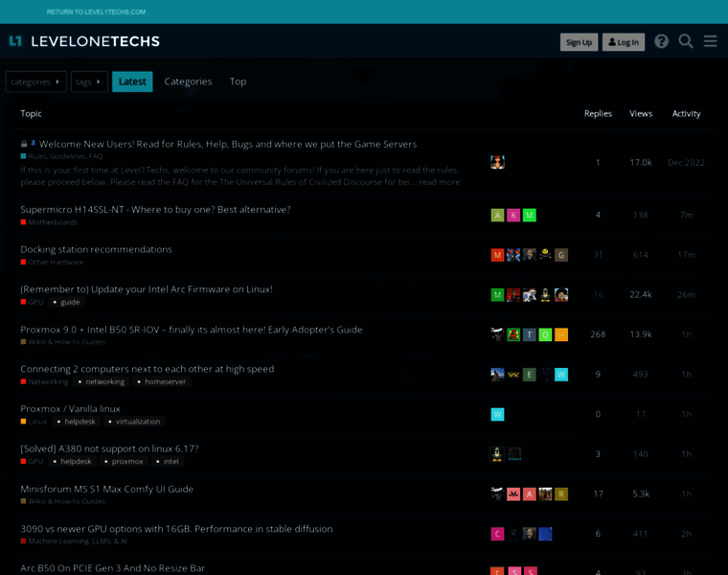Click 'read more' in Welcome topic excerpt
The image size is (728, 575).
440,182
